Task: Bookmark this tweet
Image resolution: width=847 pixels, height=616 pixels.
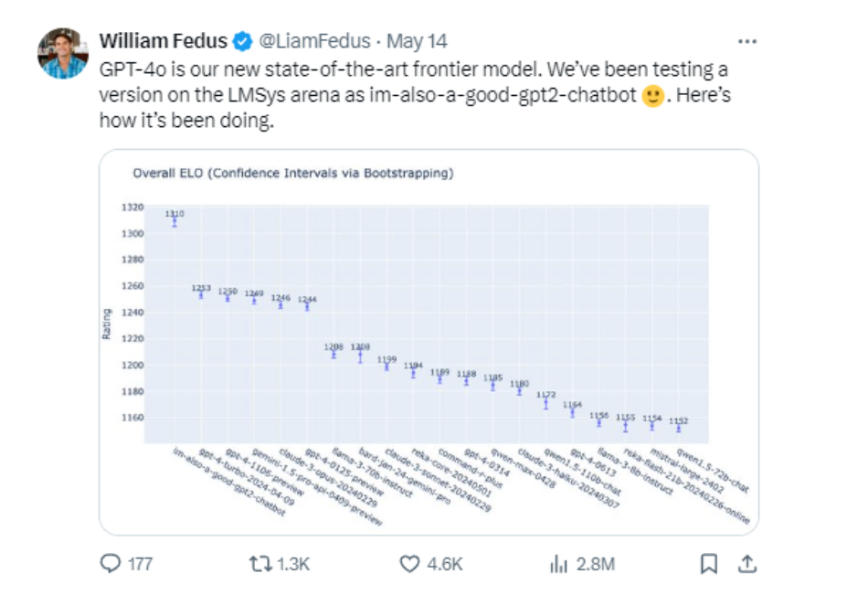Action: [x=709, y=564]
